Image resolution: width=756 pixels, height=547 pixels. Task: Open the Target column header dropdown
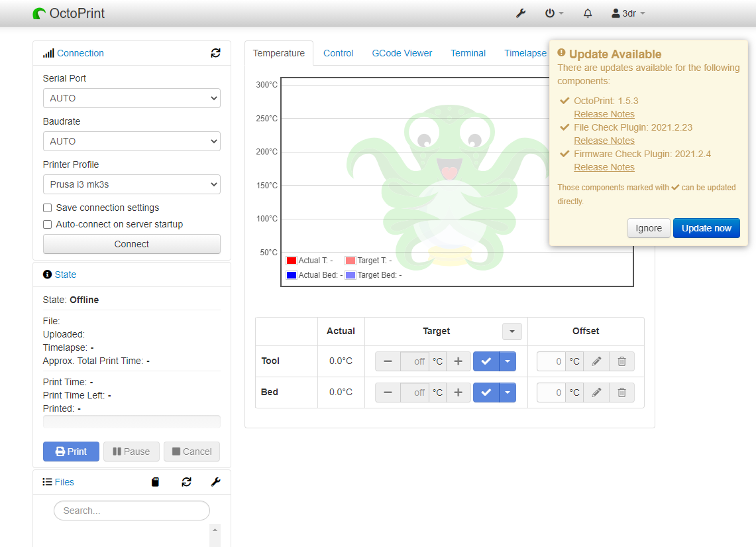pos(512,332)
